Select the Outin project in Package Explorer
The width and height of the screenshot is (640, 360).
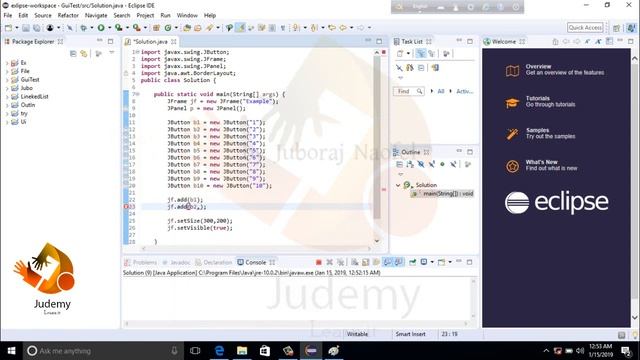[27, 105]
